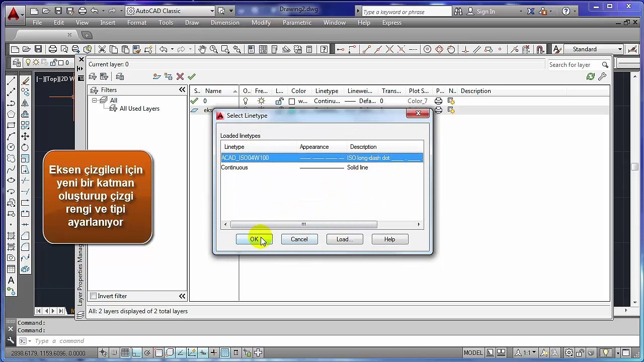The image size is (644, 362).
Task: Toggle Grid Display in status bar
Action: click(125, 352)
